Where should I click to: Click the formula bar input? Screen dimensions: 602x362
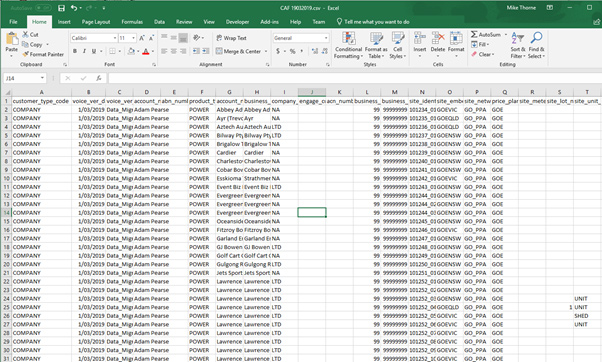(355, 78)
